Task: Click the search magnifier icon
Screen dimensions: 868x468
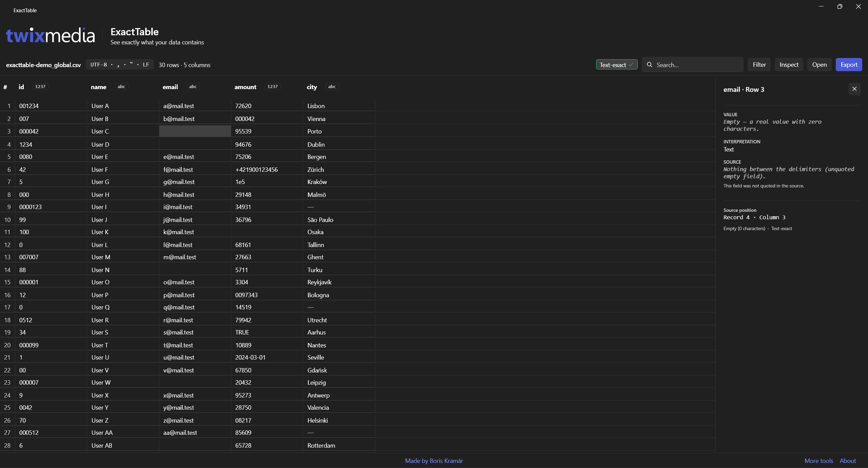Action: (x=649, y=65)
